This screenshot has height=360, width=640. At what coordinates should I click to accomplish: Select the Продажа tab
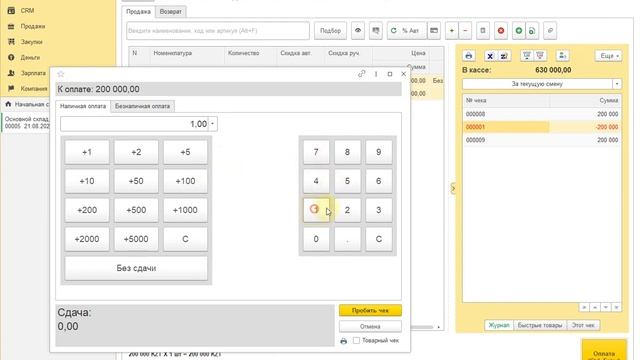coord(138,12)
